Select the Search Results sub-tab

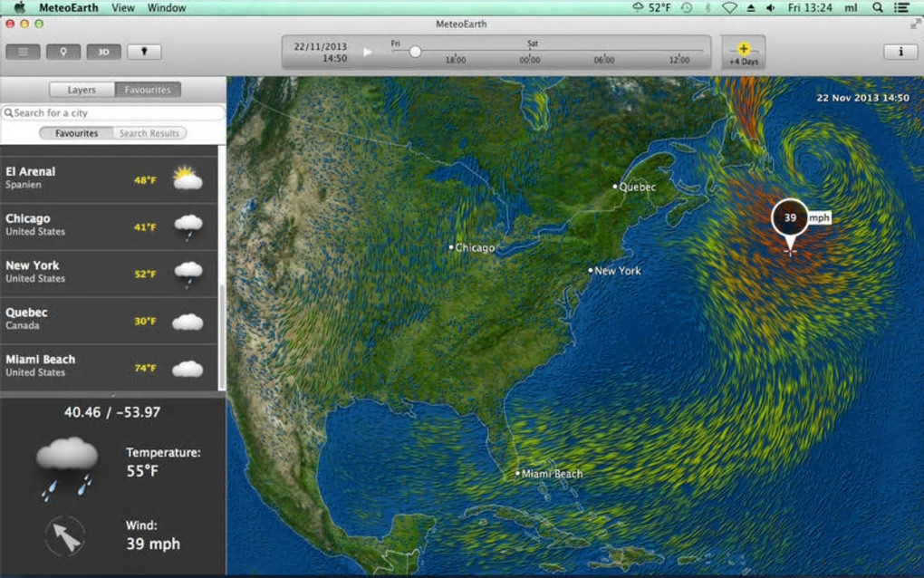click(x=149, y=133)
